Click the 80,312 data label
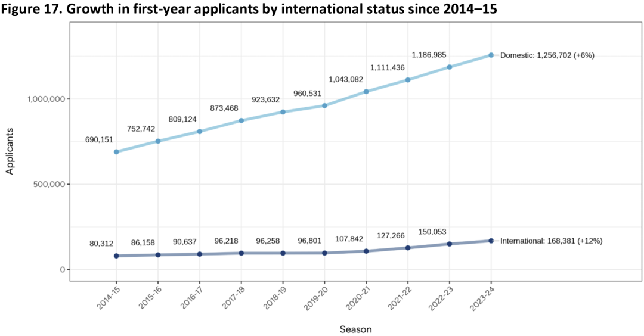Image resolution: width=644 pixels, height=336 pixels. pos(101,244)
